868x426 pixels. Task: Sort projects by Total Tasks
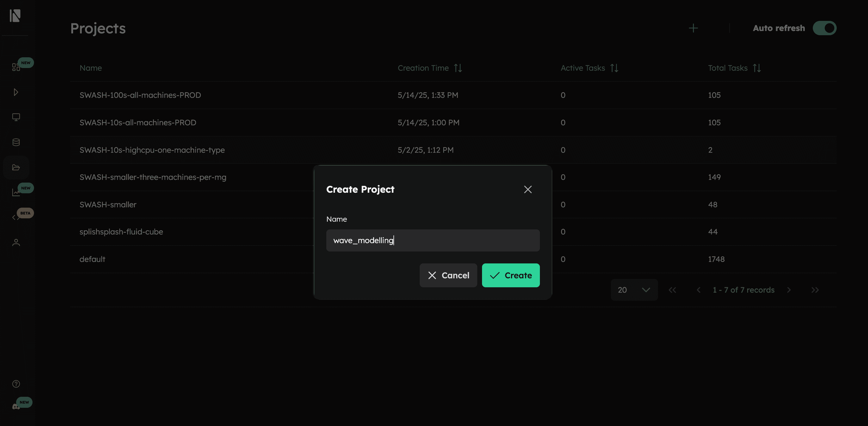click(757, 68)
